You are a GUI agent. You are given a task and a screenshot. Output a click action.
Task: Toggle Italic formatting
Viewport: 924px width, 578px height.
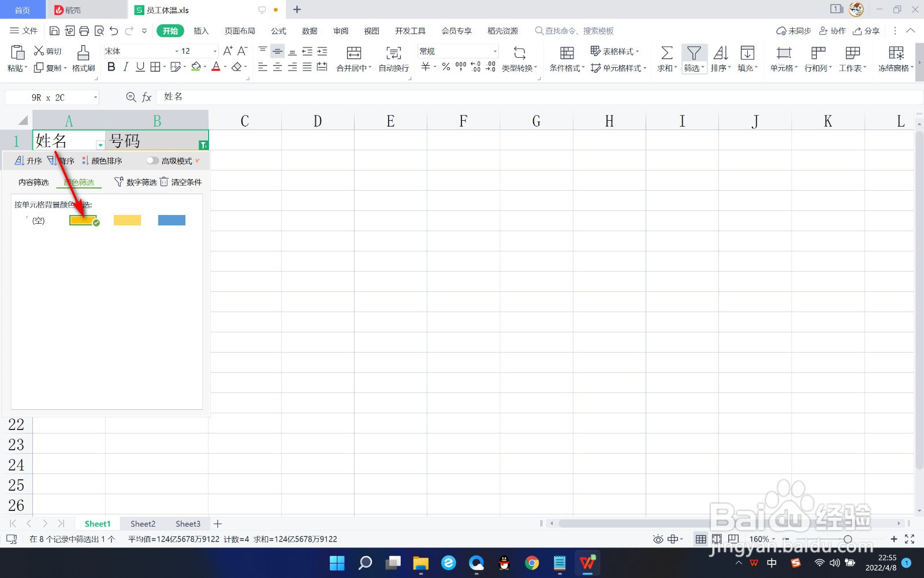pos(125,67)
